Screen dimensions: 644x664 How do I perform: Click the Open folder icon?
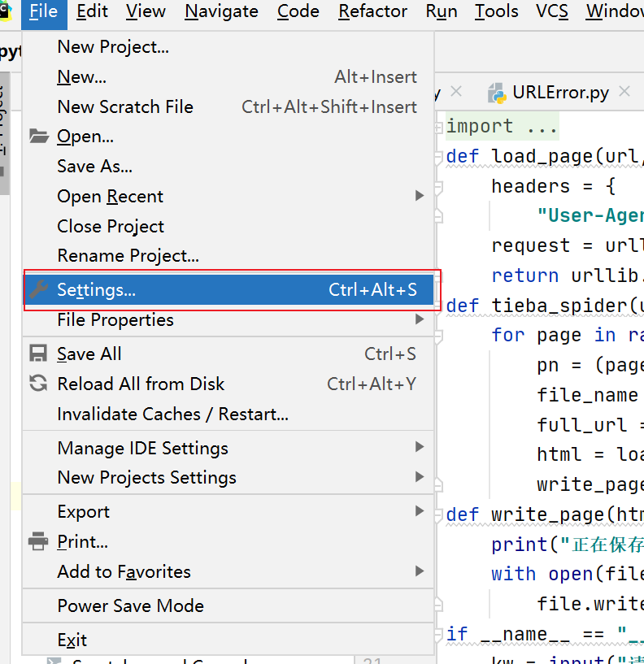38,137
